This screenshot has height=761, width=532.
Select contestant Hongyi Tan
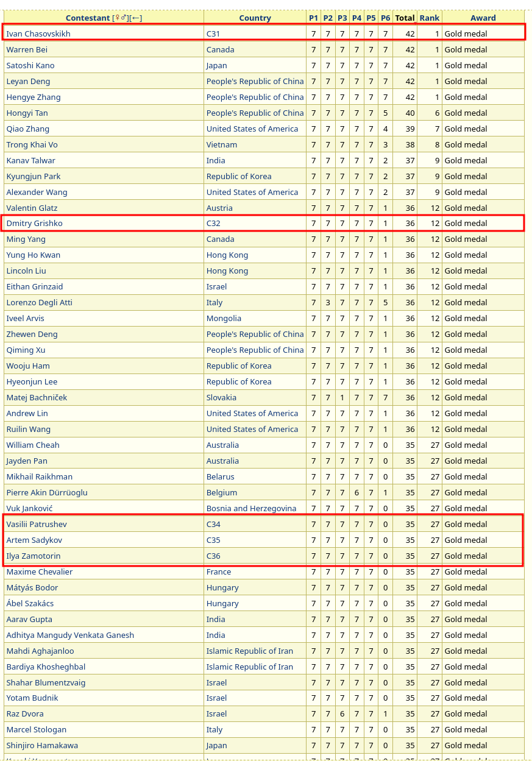tap(27, 113)
